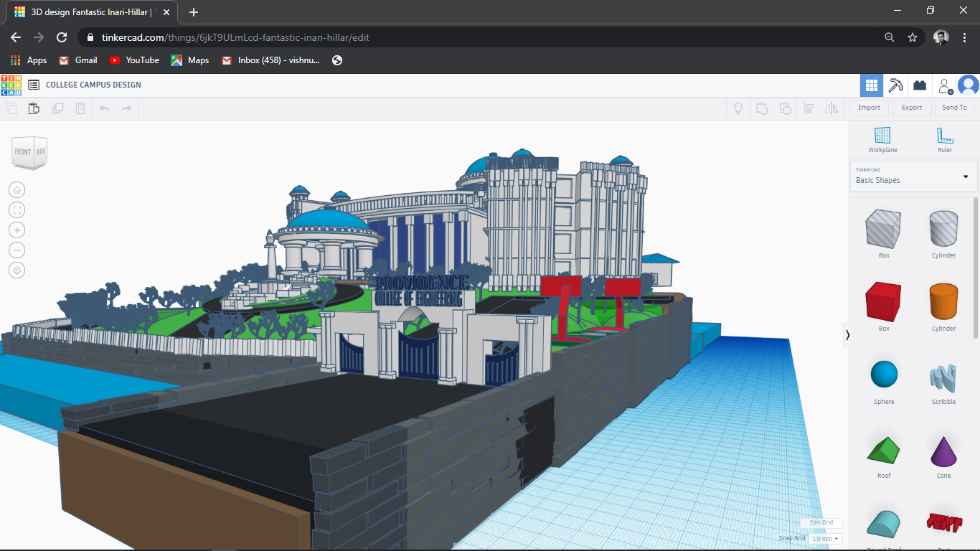Click the Align tool icon
This screenshot has height=551, width=980.
[x=809, y=108]
